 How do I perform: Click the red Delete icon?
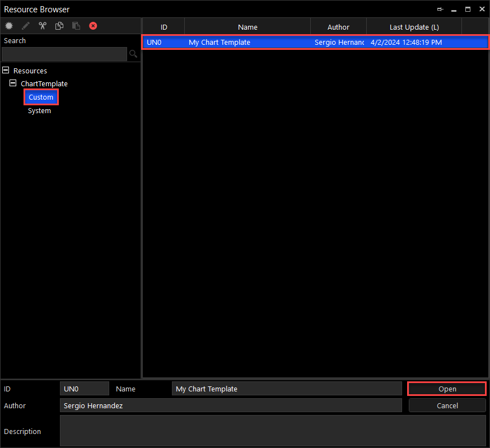pos(93,26)
